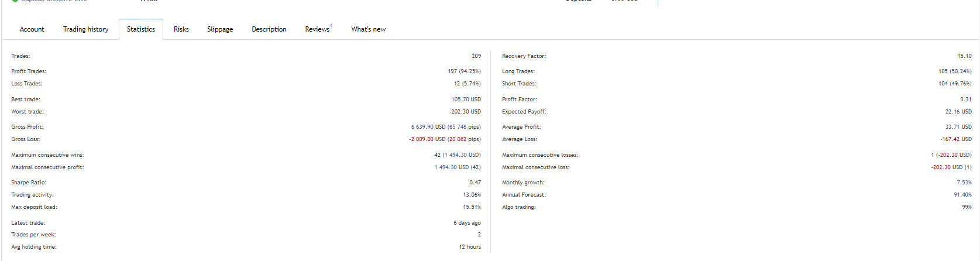
Task: Open the Reviews tab
Action: click(317, 29)
